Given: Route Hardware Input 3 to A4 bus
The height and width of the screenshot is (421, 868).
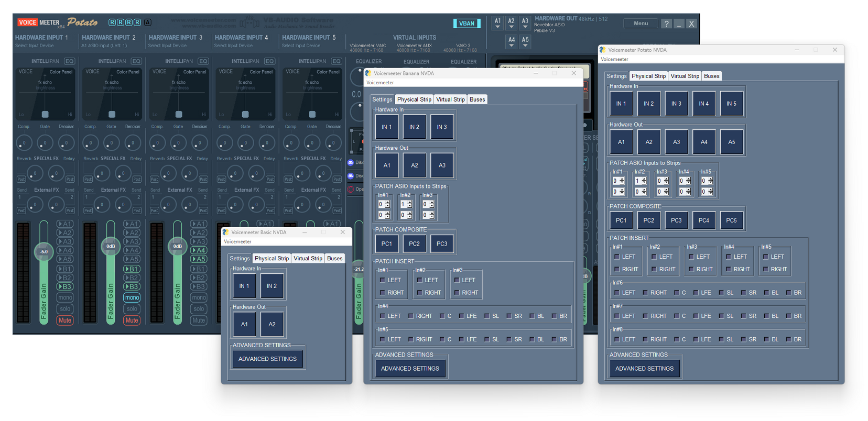Looking at the screenshot, I should coord(199,250).
